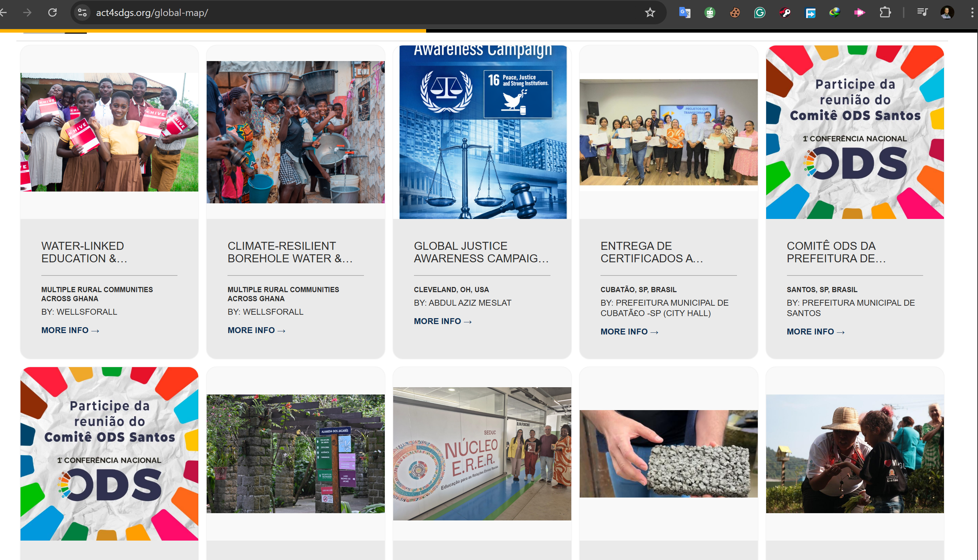Reload the current page
Screen dimensions: 978x560
tap(53, 13)
